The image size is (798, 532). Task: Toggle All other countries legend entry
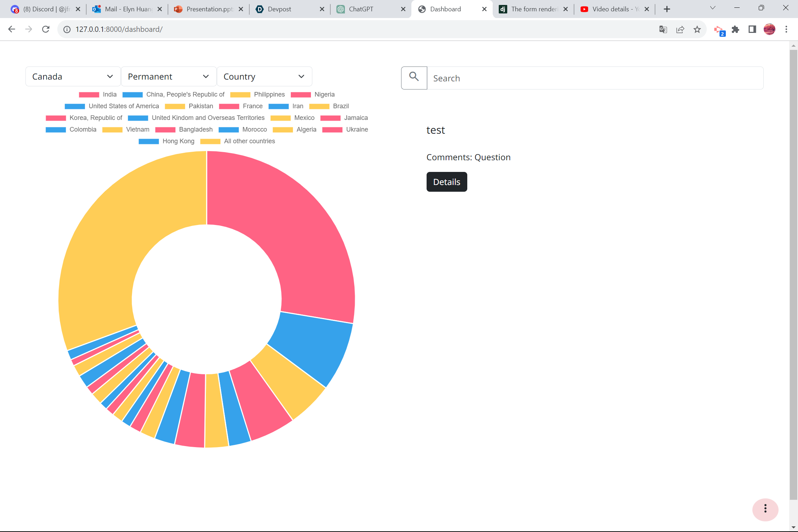coord(238,141)
